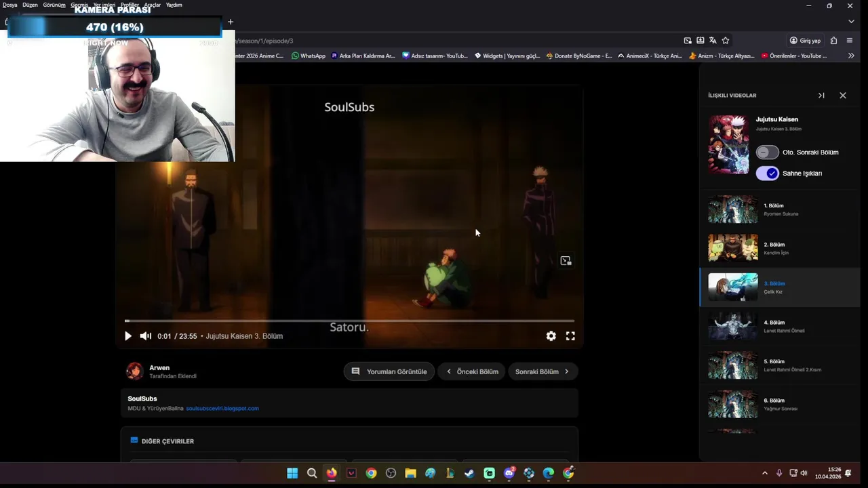Select 6. Bölüm Yağmur Sonrası

tap(780, 404)
